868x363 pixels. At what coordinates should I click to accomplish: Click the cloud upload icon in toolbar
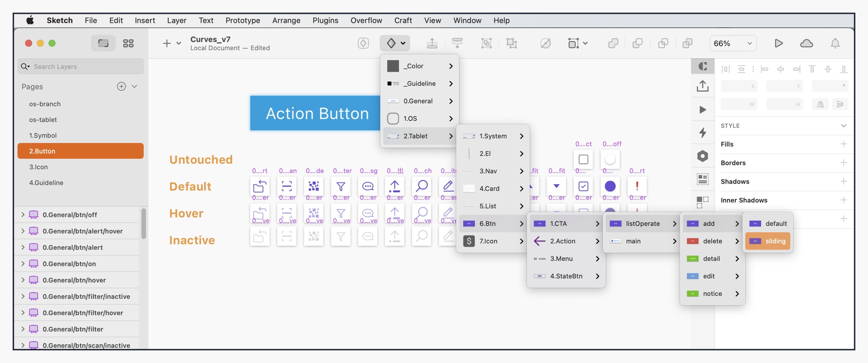pyautogui.click(x=807, y=43)
